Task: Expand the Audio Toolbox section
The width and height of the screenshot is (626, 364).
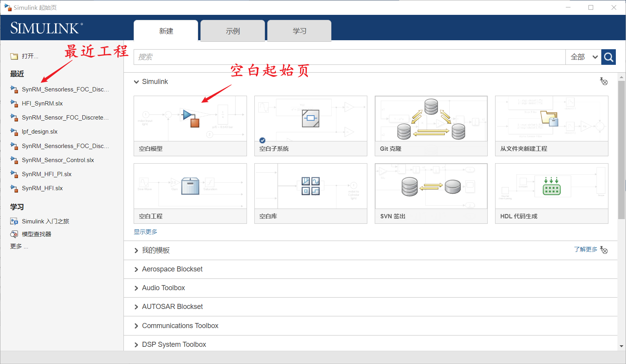Action: pyautogui.click(x=136, y=288)
